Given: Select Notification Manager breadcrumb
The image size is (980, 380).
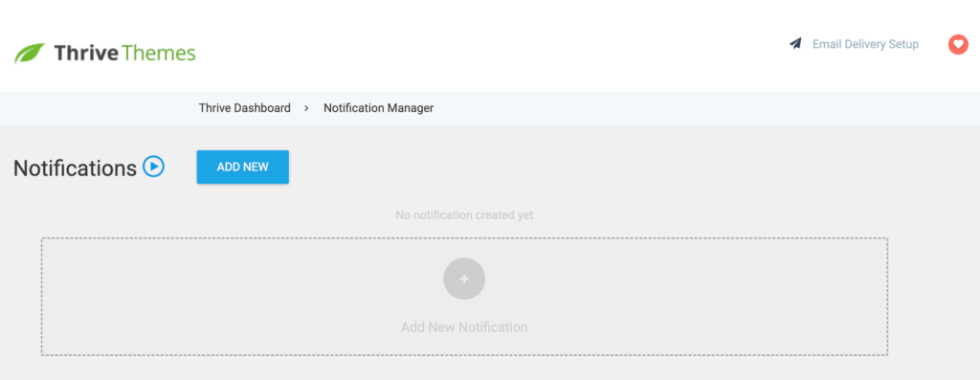Looking at the screenshot, I should click(378, 108).
